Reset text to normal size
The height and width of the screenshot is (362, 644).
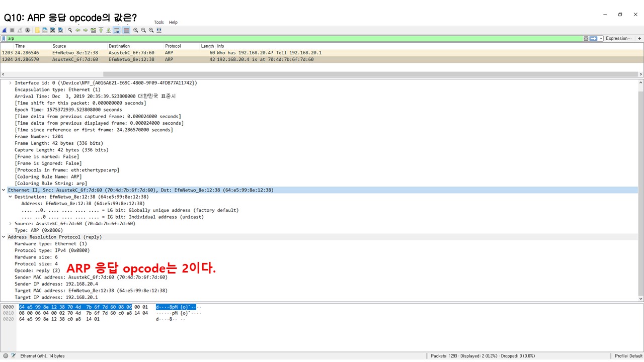pos(151,30)
